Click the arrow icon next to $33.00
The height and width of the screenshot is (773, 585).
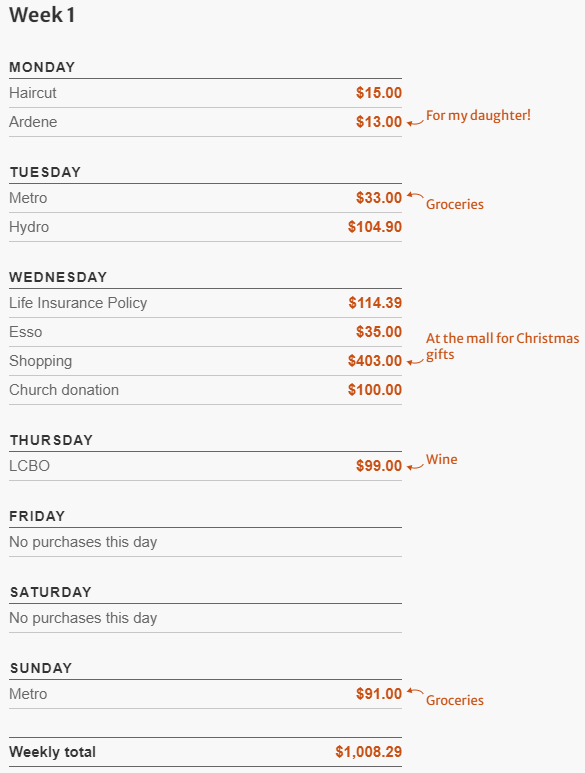pos(415,196)
